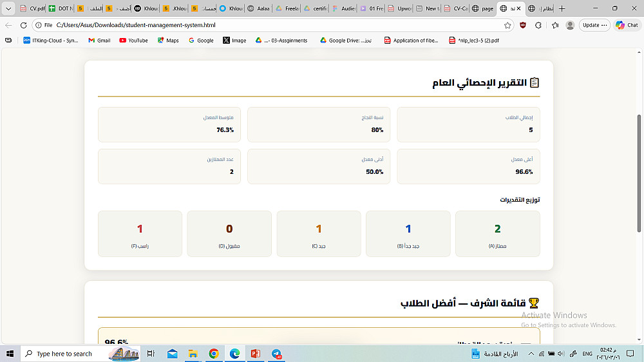Open the tab actions icon on bookmarks bar
The image size is (644, 362).
(8, 41)
